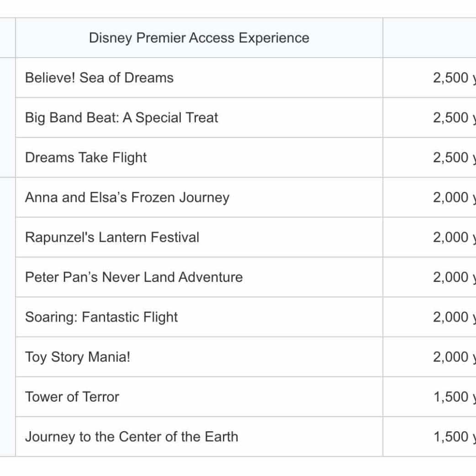The width and height of the screenshot is (476, 476).
Task: Select Soaring: Fantastic Flight row
Action: (101, 317)
